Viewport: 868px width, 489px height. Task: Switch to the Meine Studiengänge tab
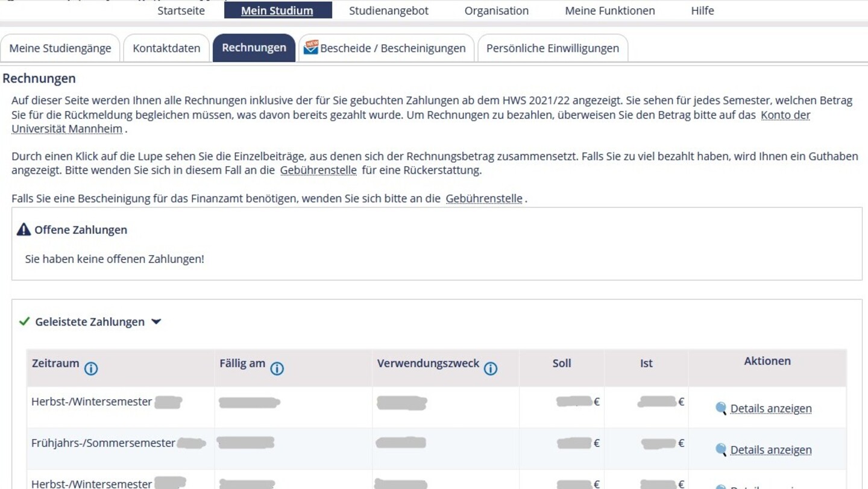(60, 48)
